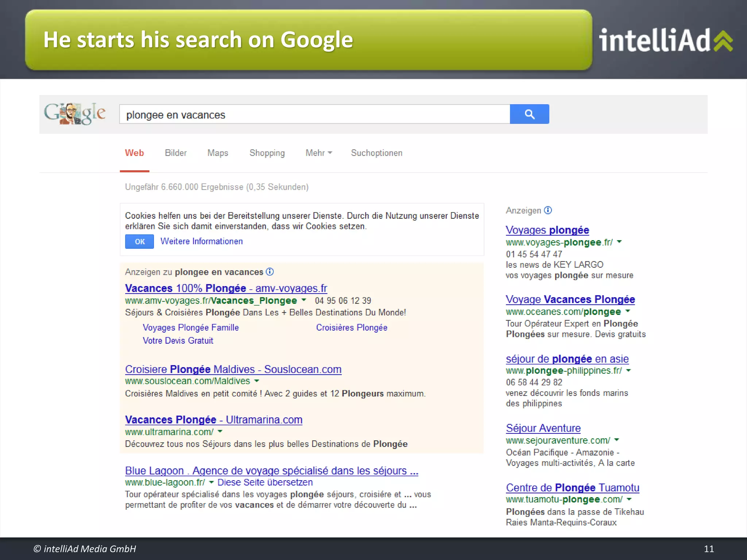This screenshot has width=747, height=560.
Task: Expand dropdown arrow next to oceanes.com/plongee
Action: [628, 311]
